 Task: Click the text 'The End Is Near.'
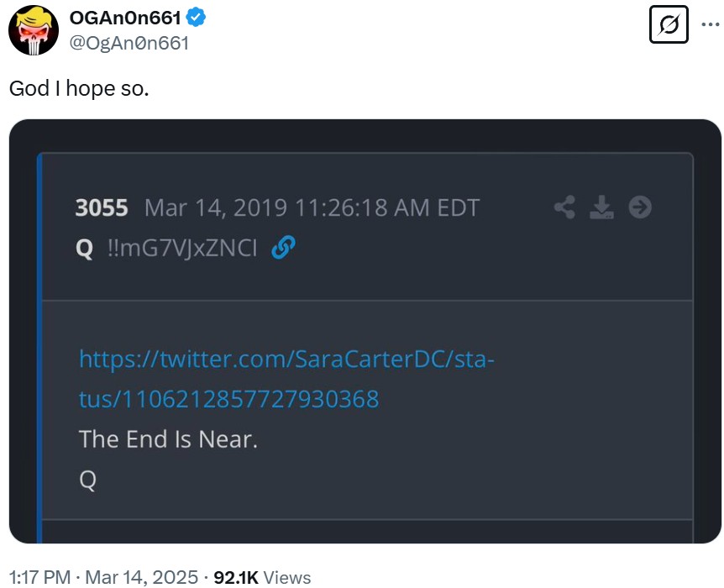(168, 439)
